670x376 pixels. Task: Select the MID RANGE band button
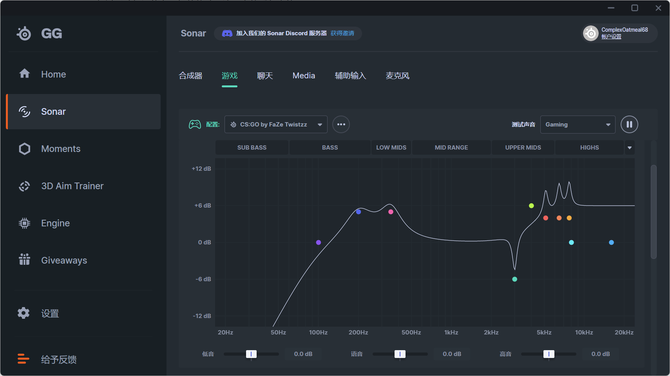tap(451, 147)
